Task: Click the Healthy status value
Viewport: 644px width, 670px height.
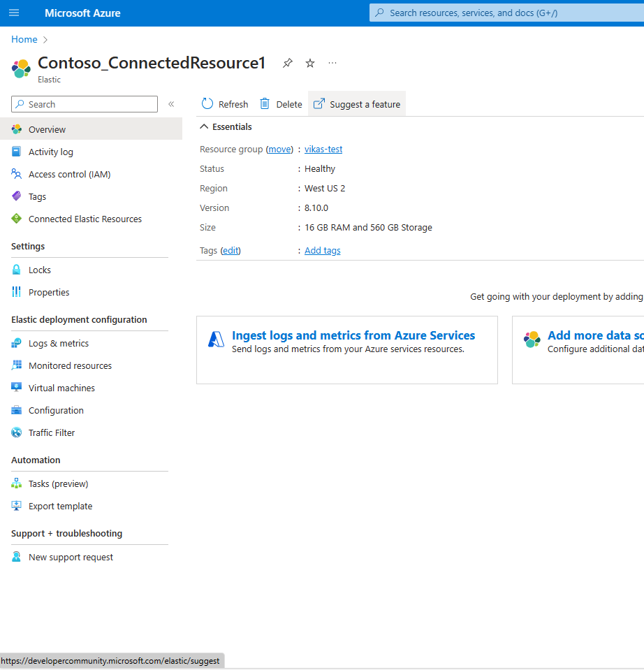Action: coord(320,169)
